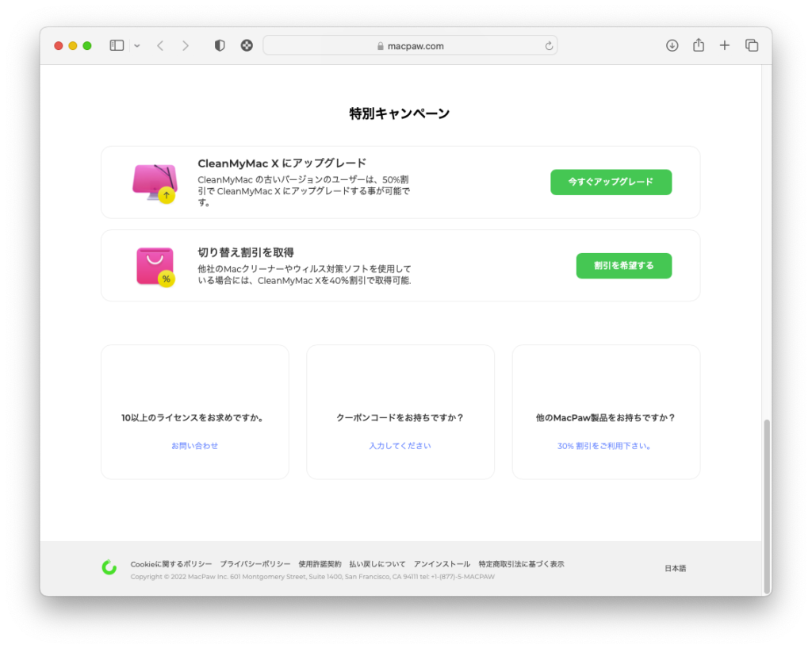Click 割引を希望する green button
This screenshot has width=812, height=649.
[x=624, y=266]
